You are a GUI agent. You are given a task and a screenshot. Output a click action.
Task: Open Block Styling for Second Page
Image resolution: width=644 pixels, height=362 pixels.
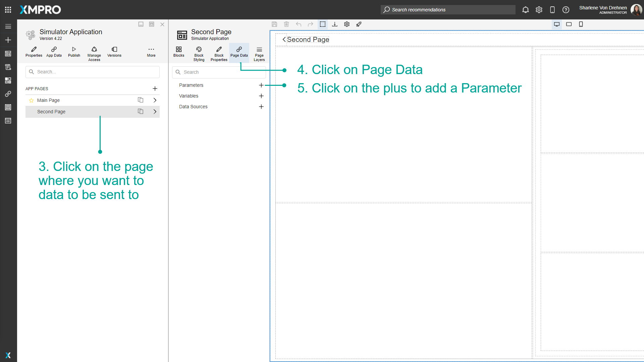click(x=199, y=53)
